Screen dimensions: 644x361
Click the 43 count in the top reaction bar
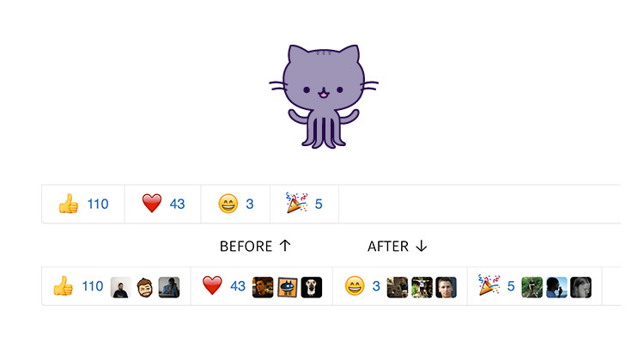point(178,204)
